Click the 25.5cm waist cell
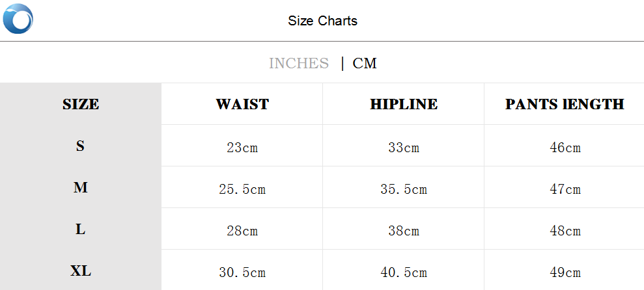 (x=242, y=190)
